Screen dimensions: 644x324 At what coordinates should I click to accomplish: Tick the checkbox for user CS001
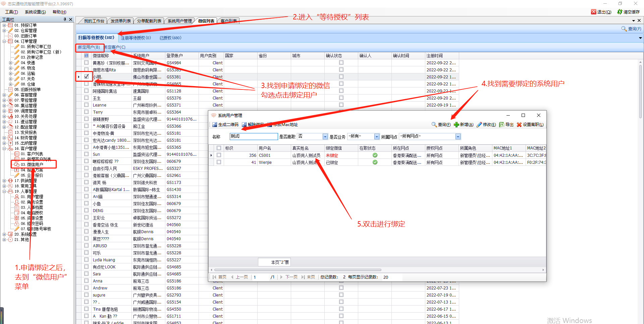(x=219, y=155)
